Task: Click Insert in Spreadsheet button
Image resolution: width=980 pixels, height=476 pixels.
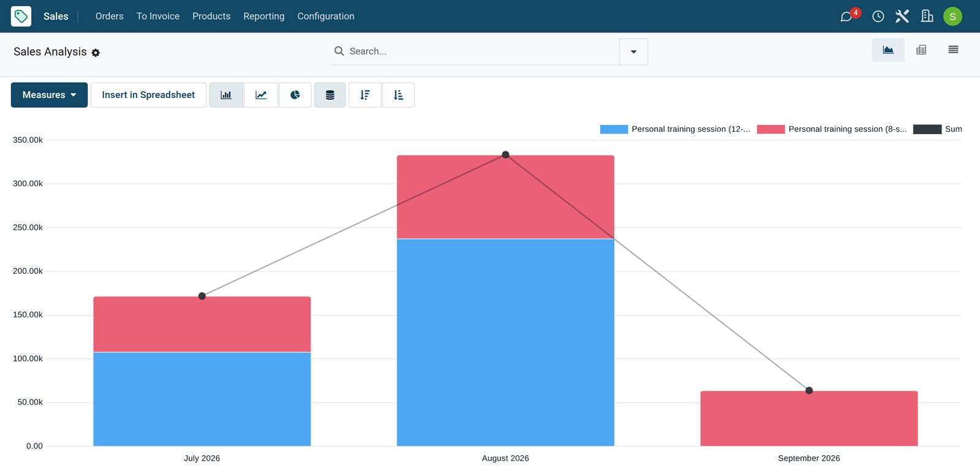Action: coord(148,95)
